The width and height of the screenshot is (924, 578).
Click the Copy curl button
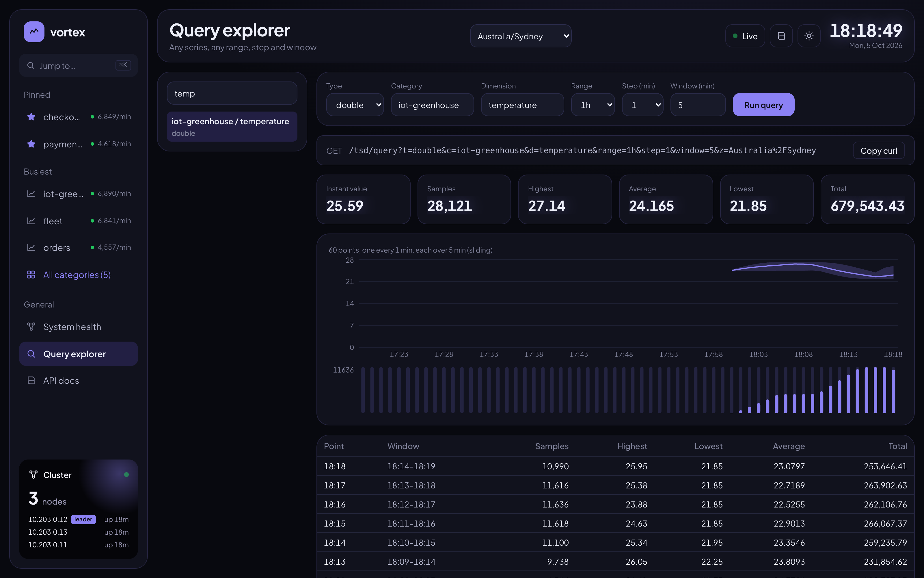pyautogui.click(x=879, y=151)
